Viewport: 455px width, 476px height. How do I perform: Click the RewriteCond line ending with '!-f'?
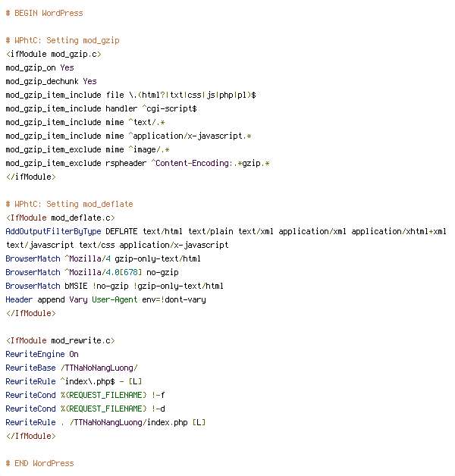(86, 395)
